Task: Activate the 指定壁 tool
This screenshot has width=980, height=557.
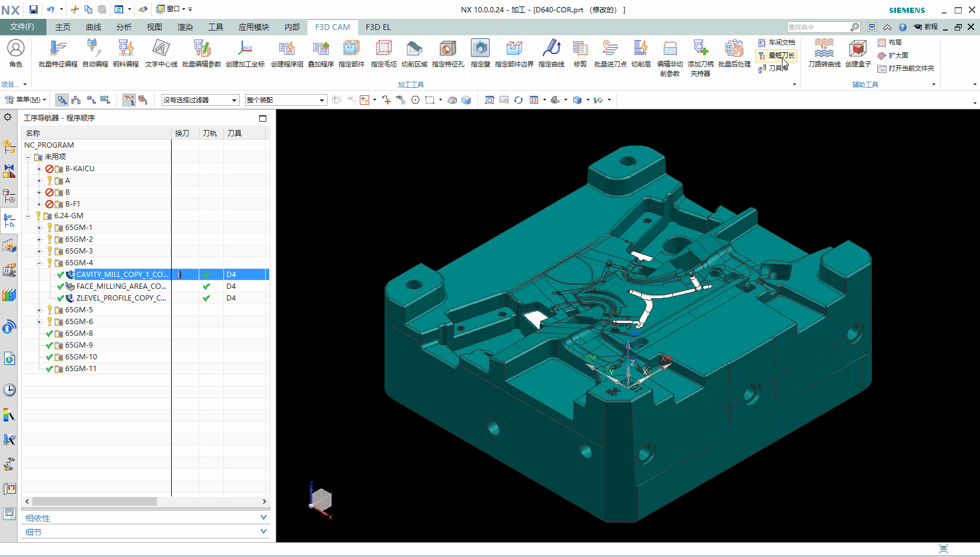Action: (480, 53)
